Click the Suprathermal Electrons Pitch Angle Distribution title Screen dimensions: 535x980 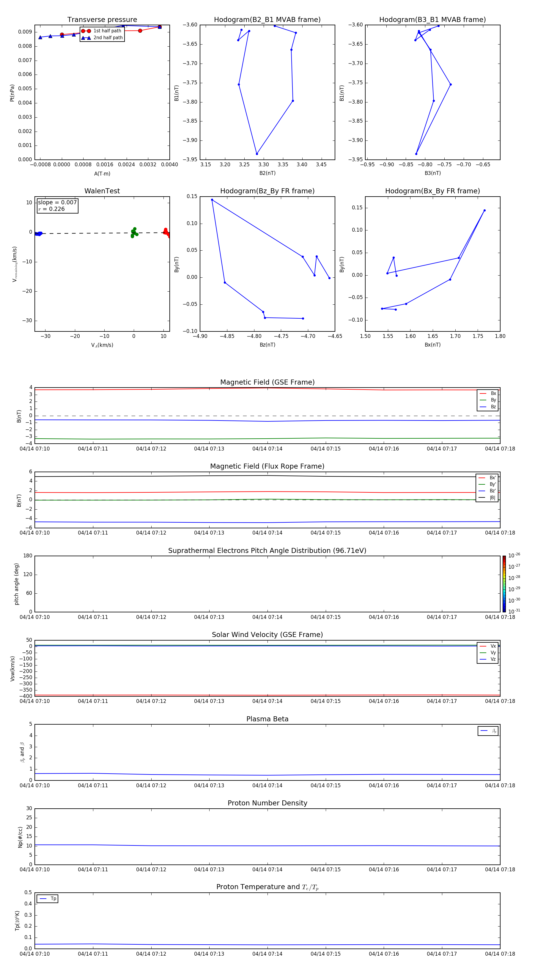(267, 551)
